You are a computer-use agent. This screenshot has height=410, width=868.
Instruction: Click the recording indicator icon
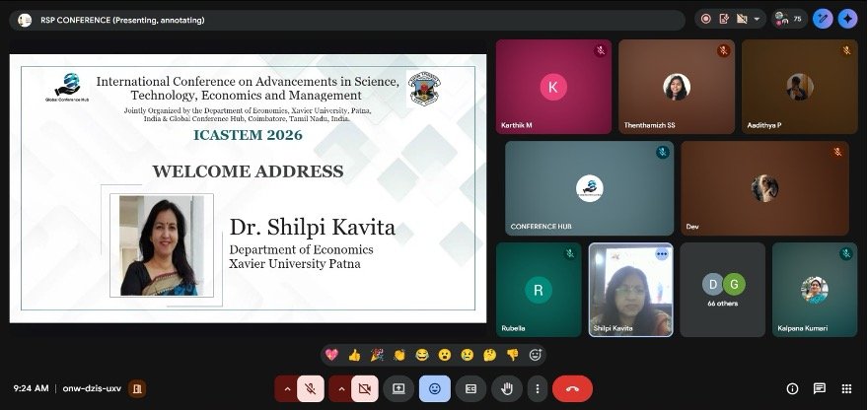point(706,19)
